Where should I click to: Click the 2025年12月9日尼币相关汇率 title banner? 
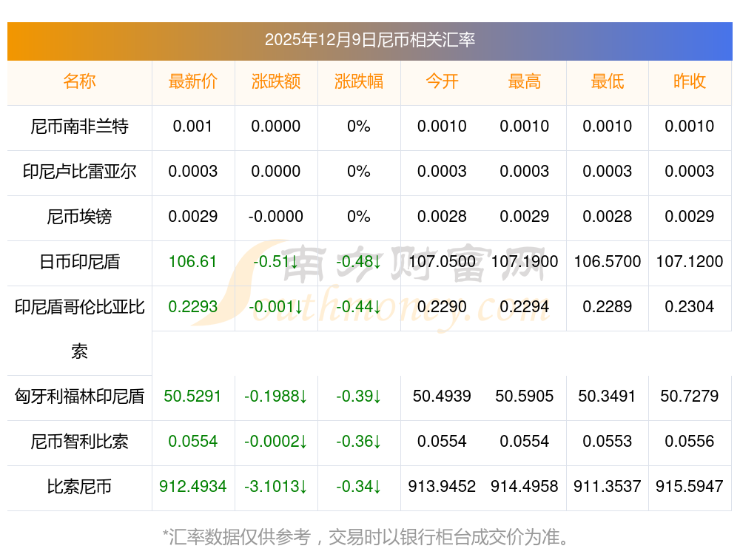(x=369, y=40)
